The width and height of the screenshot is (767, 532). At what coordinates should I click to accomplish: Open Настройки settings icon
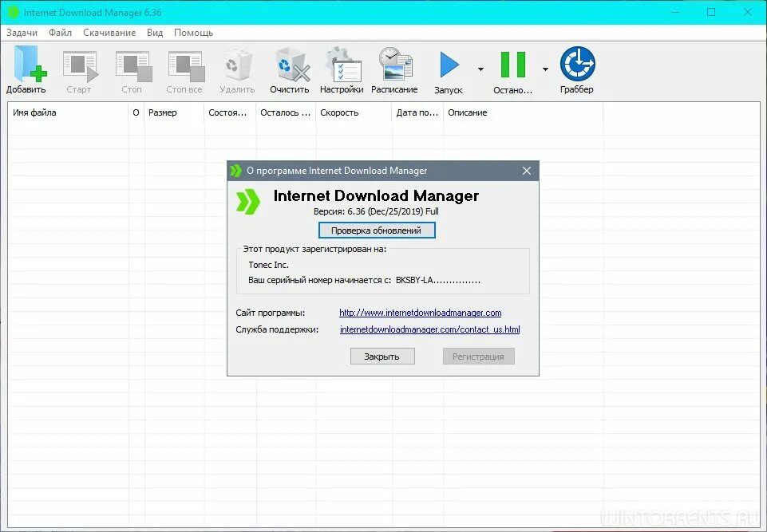point(343,64)
